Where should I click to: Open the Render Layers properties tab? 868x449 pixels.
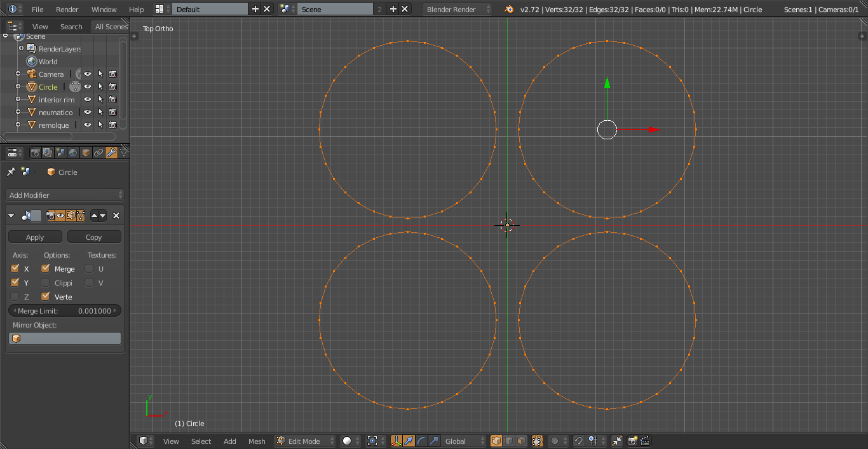tap(48, 153)
